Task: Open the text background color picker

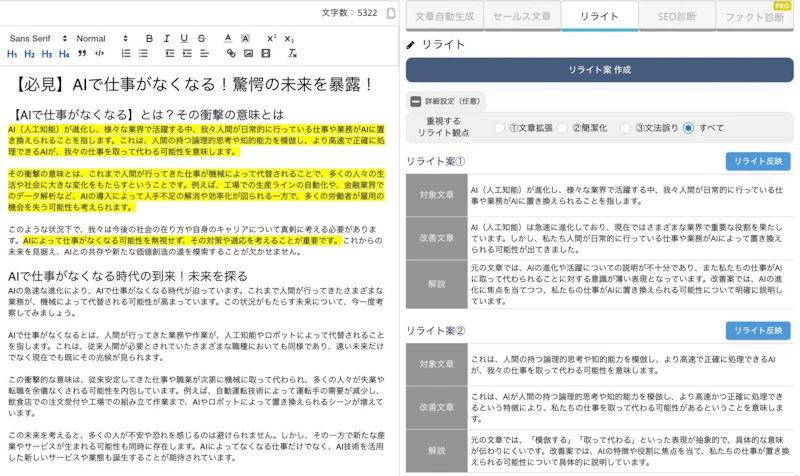Action: point(245,38)
